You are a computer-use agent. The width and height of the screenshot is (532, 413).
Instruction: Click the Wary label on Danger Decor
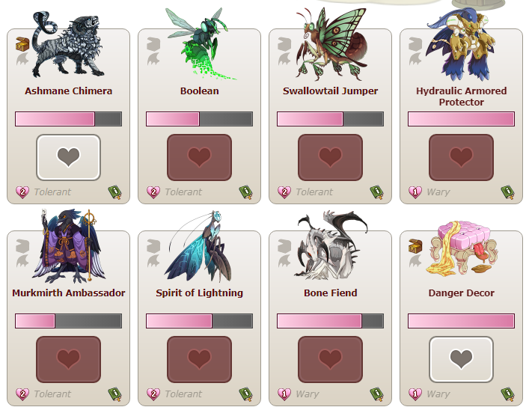438,394
